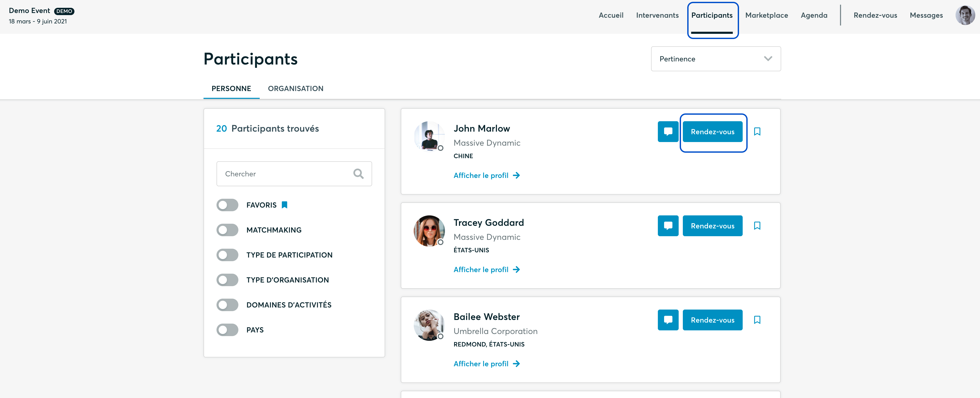View John Marlow's profile link
Screen dimensions: 980x398
[487, 176]
